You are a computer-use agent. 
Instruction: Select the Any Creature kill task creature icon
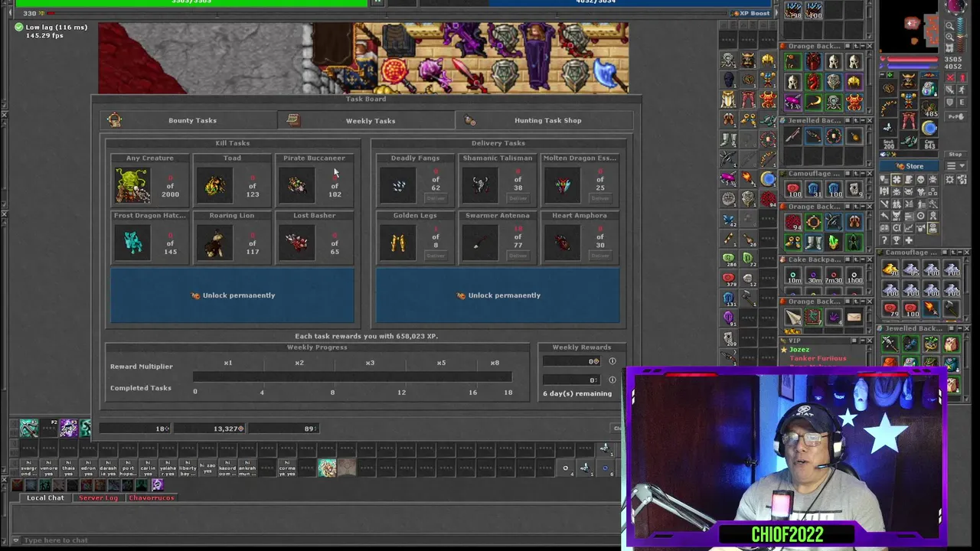(x=132, y=185)
